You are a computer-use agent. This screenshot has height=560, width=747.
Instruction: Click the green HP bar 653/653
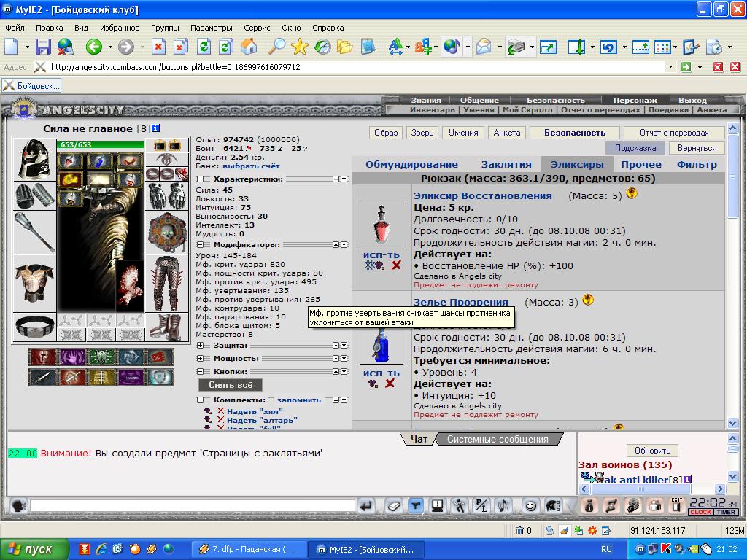[100, 144]
